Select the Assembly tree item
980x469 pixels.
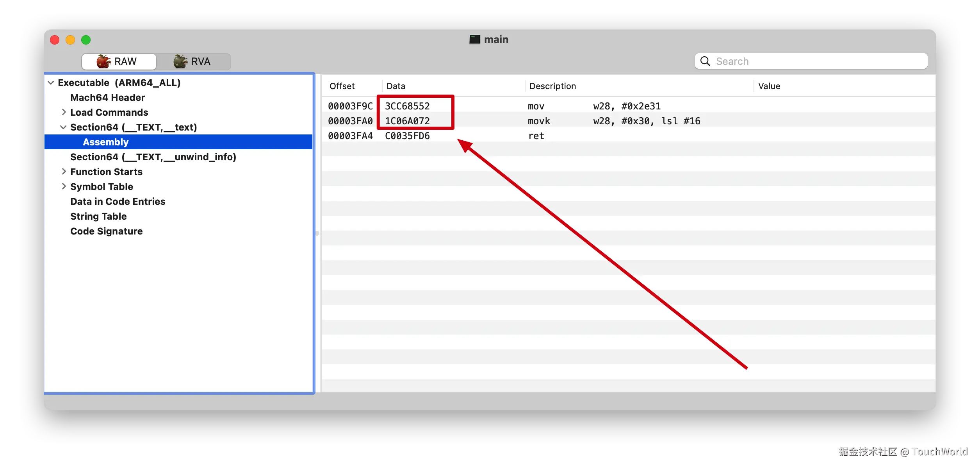(105, 142)
